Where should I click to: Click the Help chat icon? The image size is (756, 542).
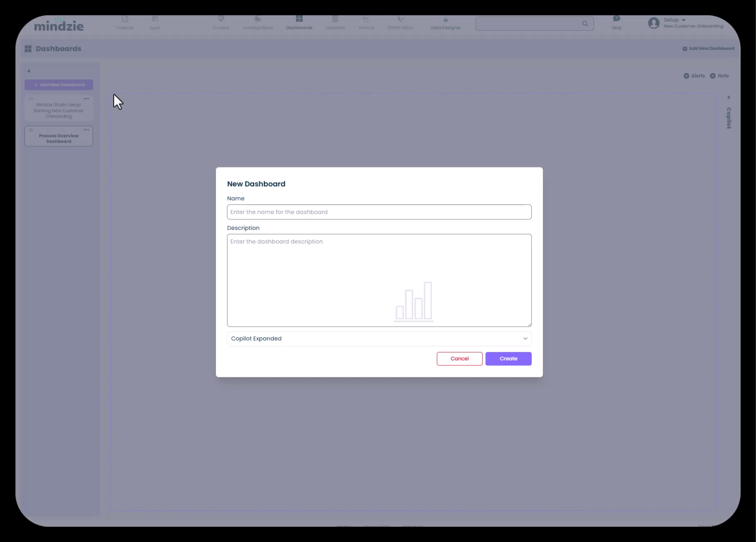pyautogui.click(x=616, y=19)
